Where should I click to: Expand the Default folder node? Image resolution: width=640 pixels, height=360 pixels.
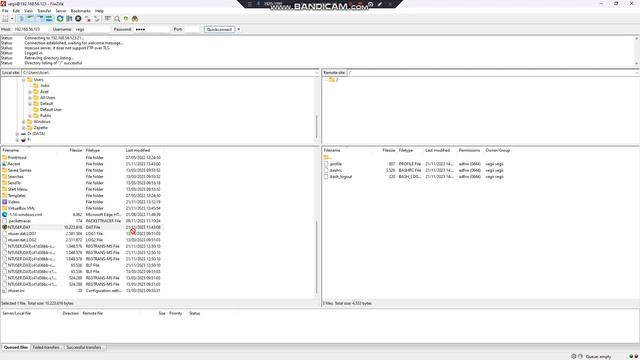click(30, 104)
